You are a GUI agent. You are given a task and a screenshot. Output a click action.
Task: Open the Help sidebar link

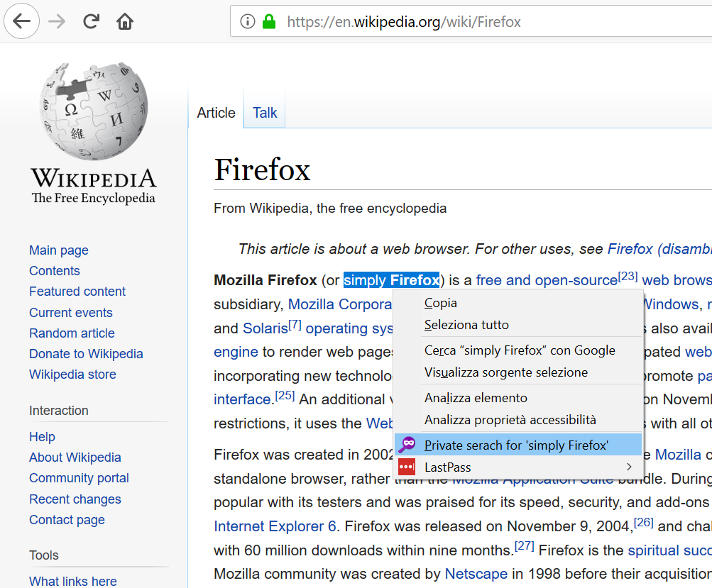(x=42, y=436)
